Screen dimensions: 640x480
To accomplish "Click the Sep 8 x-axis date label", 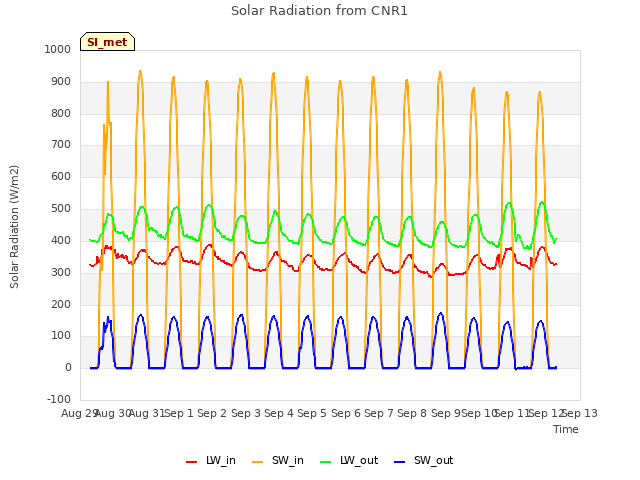I will (412, 413).
